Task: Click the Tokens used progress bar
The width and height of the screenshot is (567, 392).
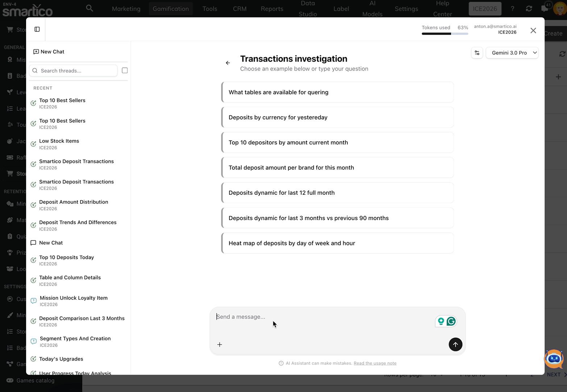Action: click(x=445, y=34)
